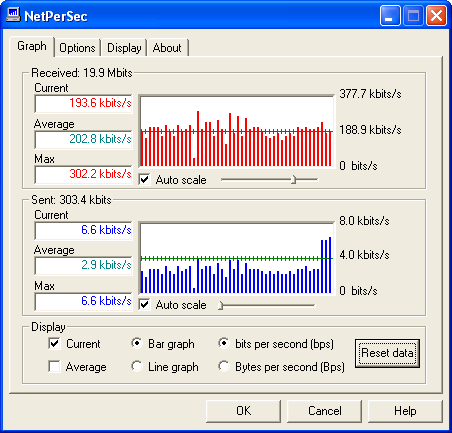Minimize the NetPerSec window
The image size is (452, 433).
click(390, 16)
